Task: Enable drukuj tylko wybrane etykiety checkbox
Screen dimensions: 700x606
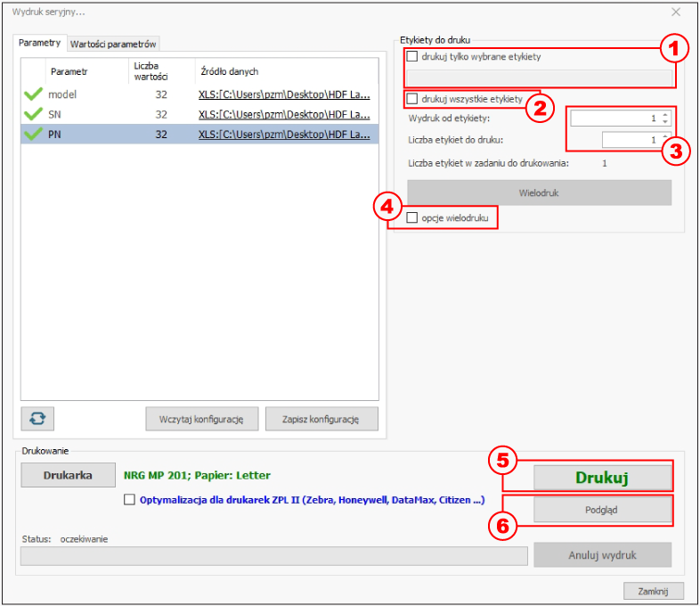Action: click(x=412, y=56)
